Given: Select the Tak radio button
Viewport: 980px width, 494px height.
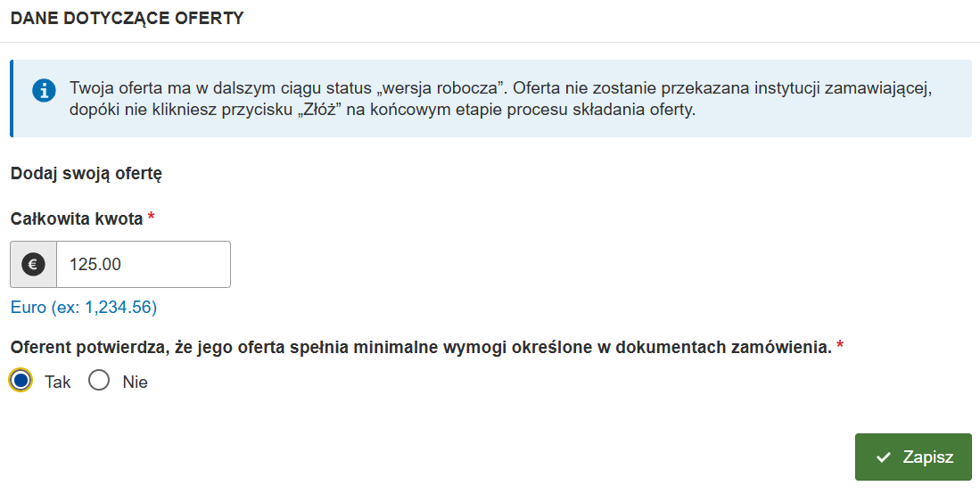Looking at the screenshot, I should click(21, 380).
